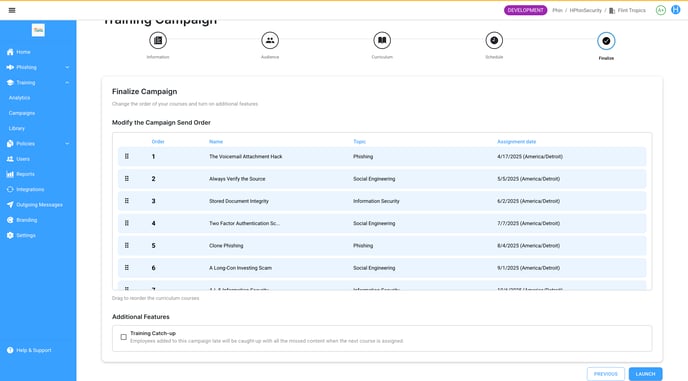
Task: Go to Users in the sidebar
Action: coord(23,159)
